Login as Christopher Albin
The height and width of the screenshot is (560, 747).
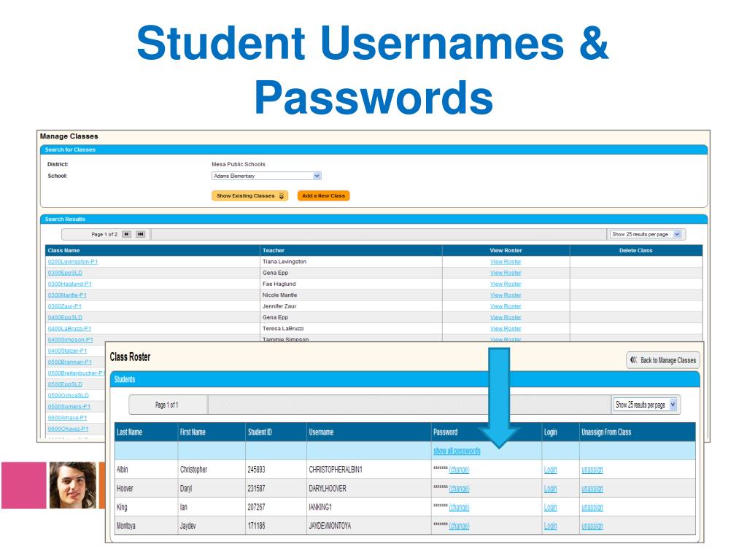550,470
